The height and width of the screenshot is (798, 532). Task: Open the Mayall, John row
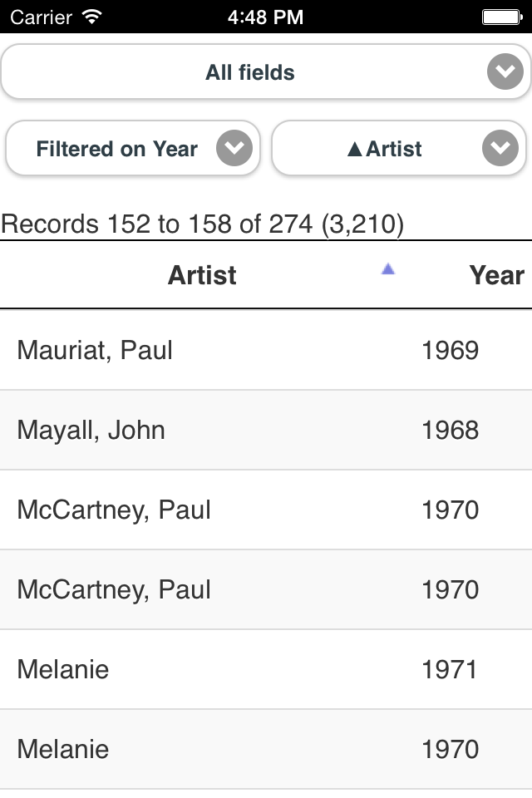point(91,430)
